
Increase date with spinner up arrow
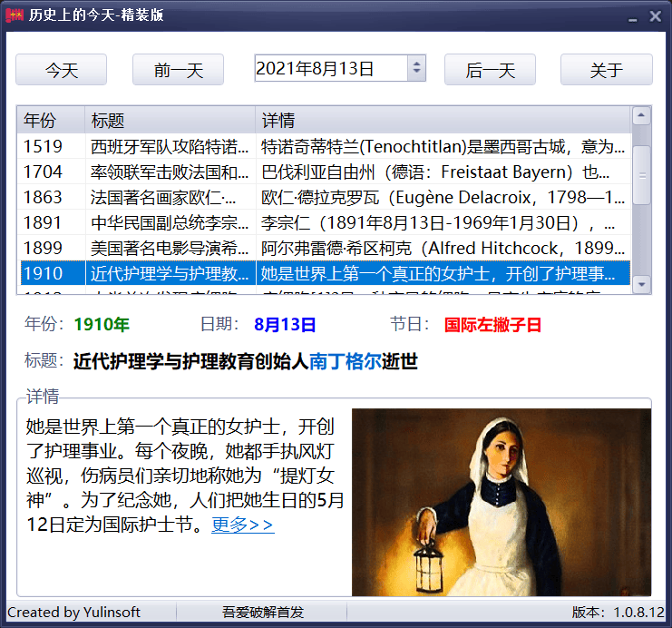click(x=416, y=64)
